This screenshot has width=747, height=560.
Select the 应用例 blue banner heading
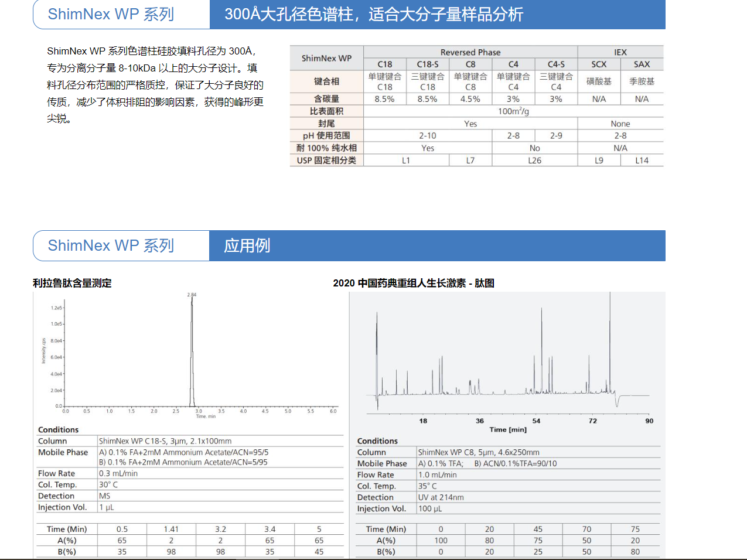247,245
